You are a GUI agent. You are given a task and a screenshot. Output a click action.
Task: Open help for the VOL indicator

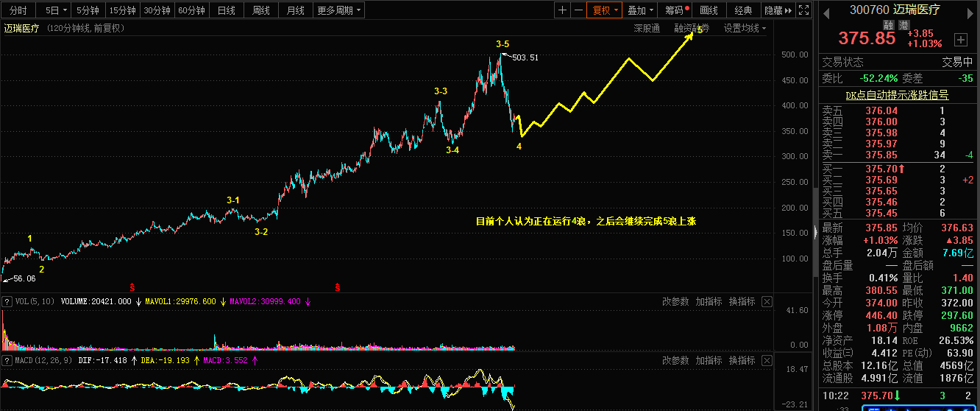coord(7,301)
